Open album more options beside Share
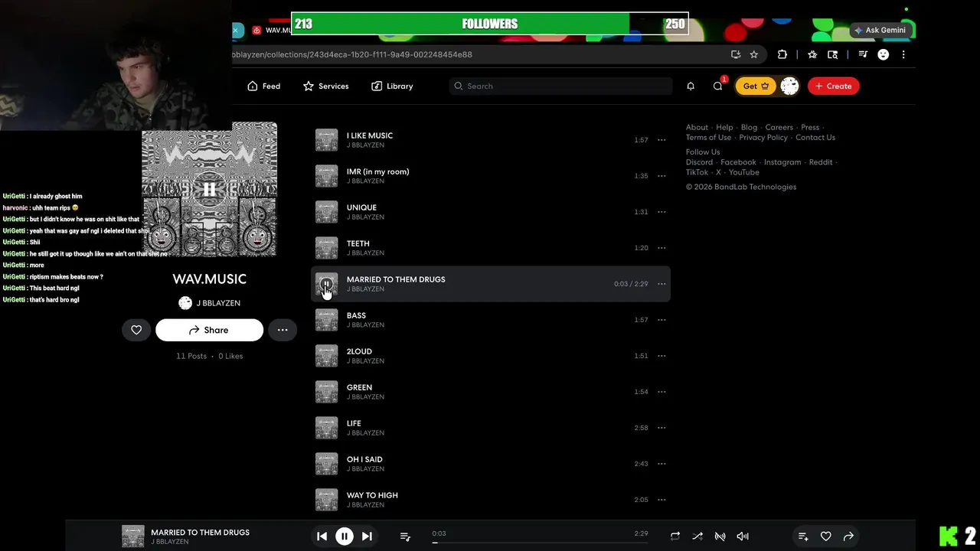 point(283,330)
